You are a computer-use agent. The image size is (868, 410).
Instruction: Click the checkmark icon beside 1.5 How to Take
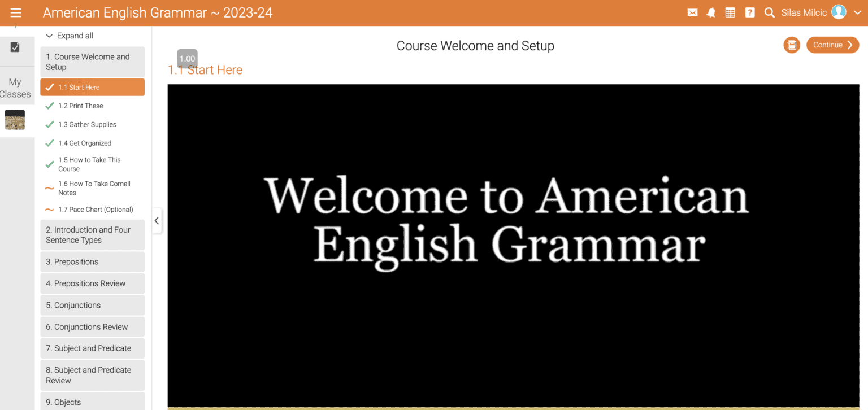[50, 164]
